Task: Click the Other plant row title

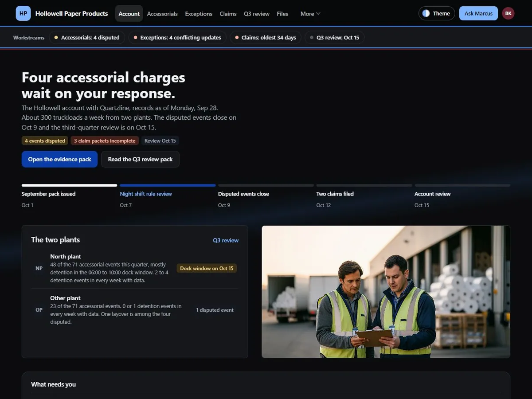Action: 65,298
